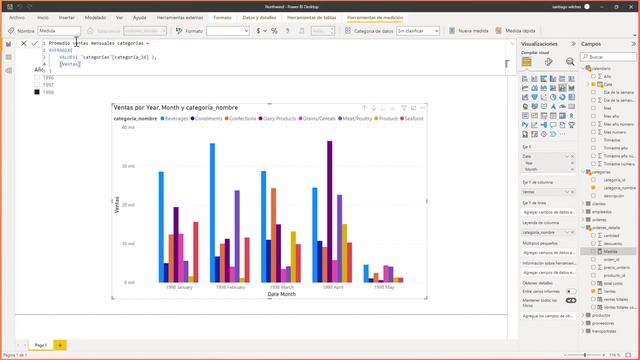The image size is (640, 360).
Task: Click the Nueva medida button
Action: (x=469, y=31)
